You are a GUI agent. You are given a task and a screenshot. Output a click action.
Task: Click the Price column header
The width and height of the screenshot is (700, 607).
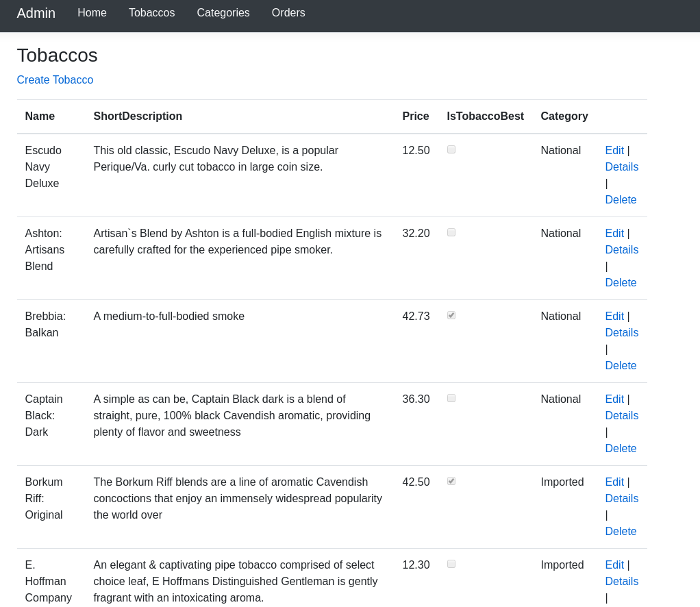[416, 116]
